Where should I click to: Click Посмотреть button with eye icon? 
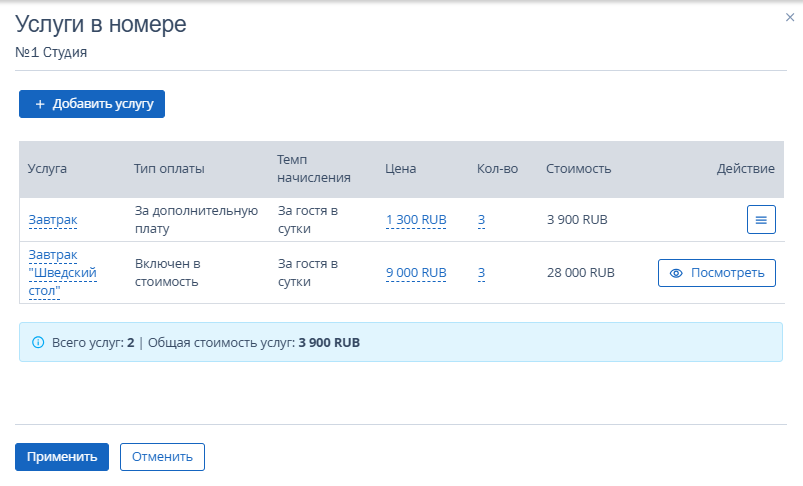tap(716, 273)
